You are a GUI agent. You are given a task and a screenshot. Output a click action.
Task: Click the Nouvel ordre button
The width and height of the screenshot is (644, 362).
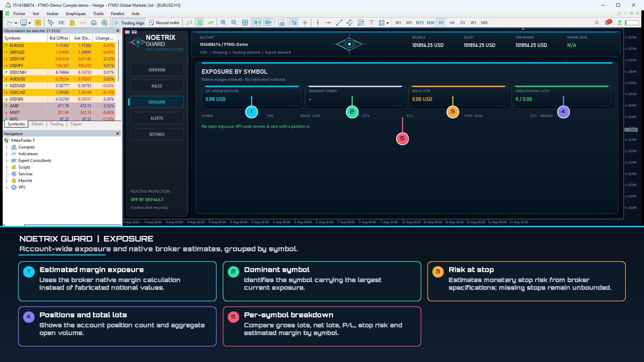(x=164, y=23)
